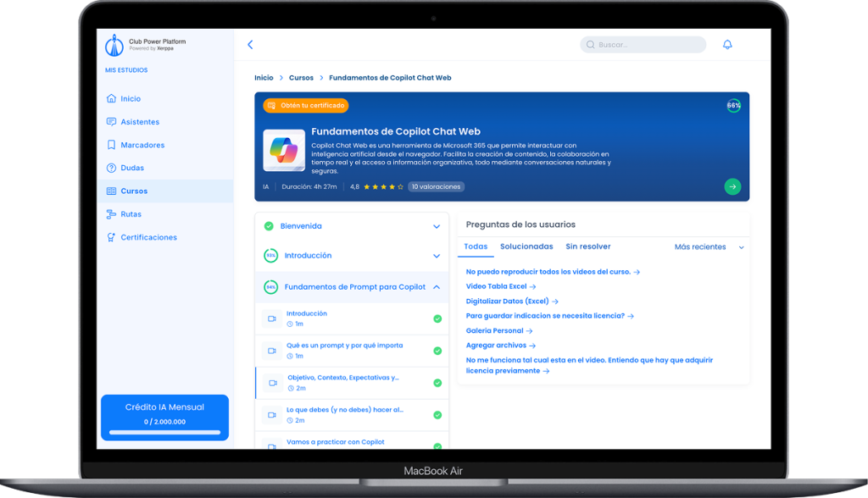Switch to the Sin resolver tab
This screenshot has width=868, height=498.
(x=587, y=246)
